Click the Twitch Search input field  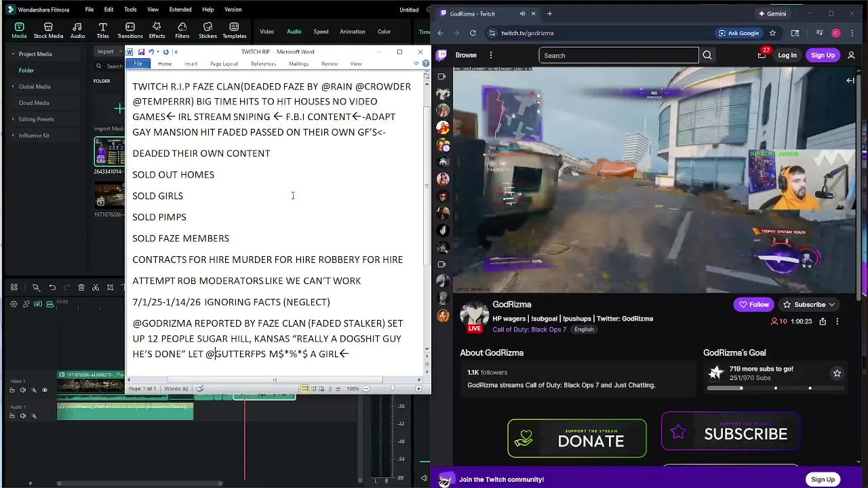(618, 55)
